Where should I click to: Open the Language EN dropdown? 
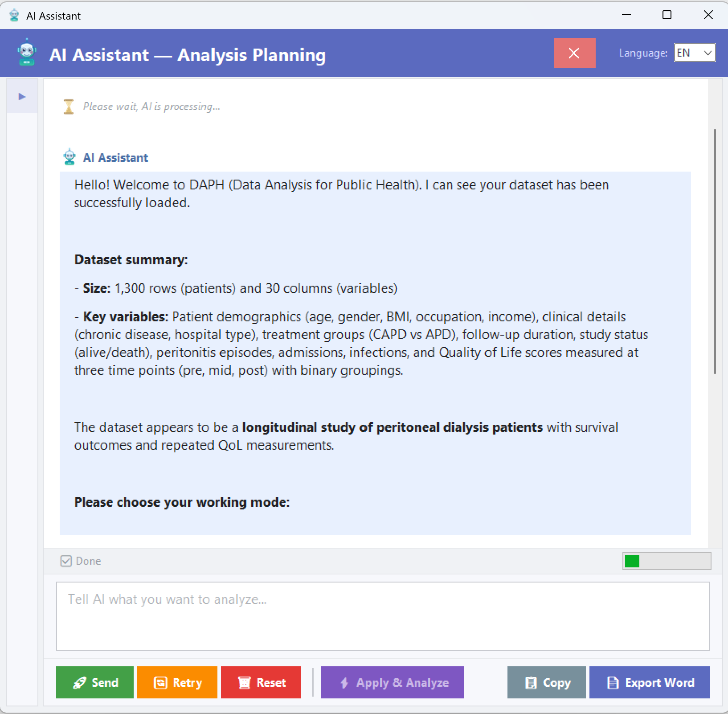[694, 53]
